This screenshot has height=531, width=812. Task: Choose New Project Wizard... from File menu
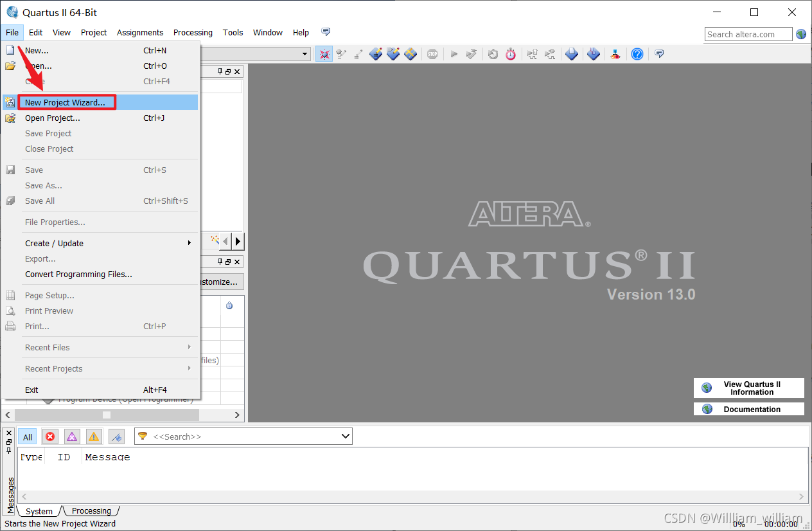(100, 102)
